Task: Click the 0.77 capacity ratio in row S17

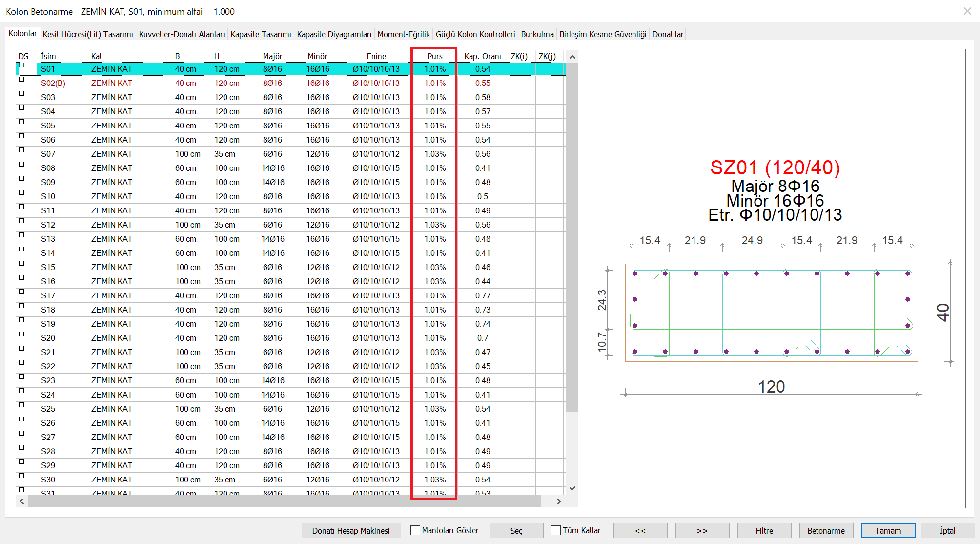Action: tap(483, 295)
